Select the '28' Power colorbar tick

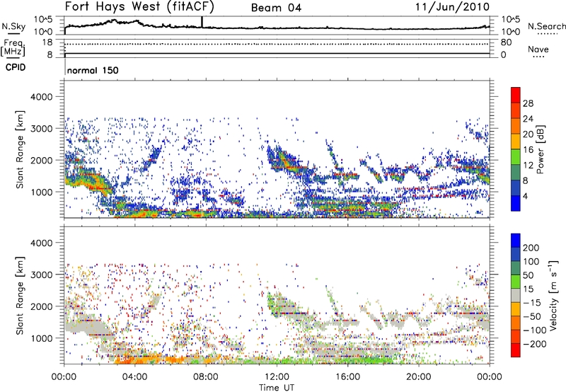coord(528,103)
